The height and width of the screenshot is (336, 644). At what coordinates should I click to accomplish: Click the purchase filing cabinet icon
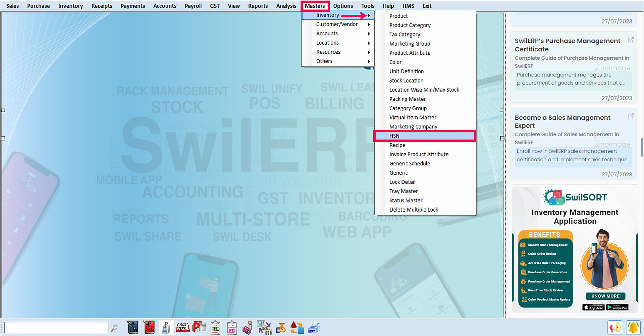coord(166,328)
